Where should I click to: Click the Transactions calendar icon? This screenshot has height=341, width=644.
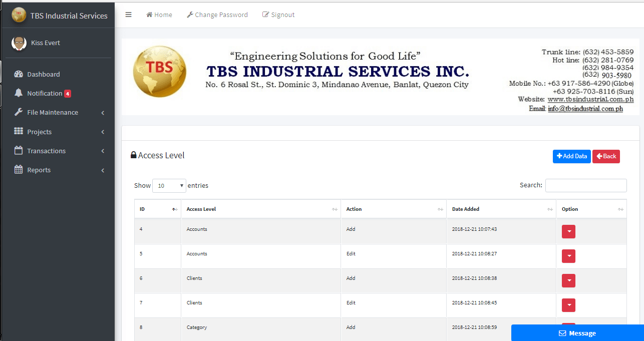[x=19, y=150]
